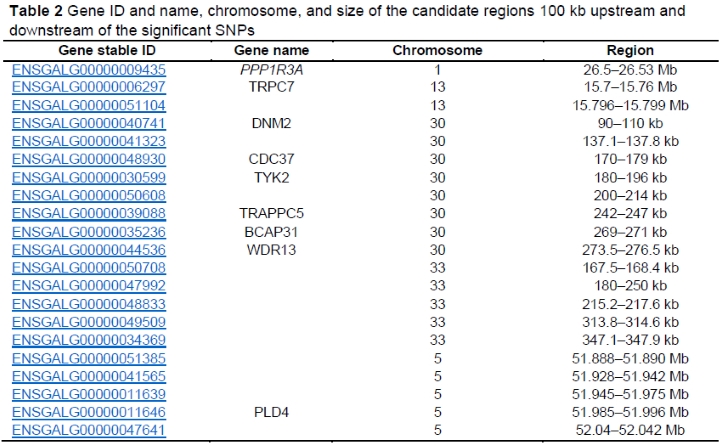Open the ENSGALG00000009435 gene link

(x=89, y=69)
